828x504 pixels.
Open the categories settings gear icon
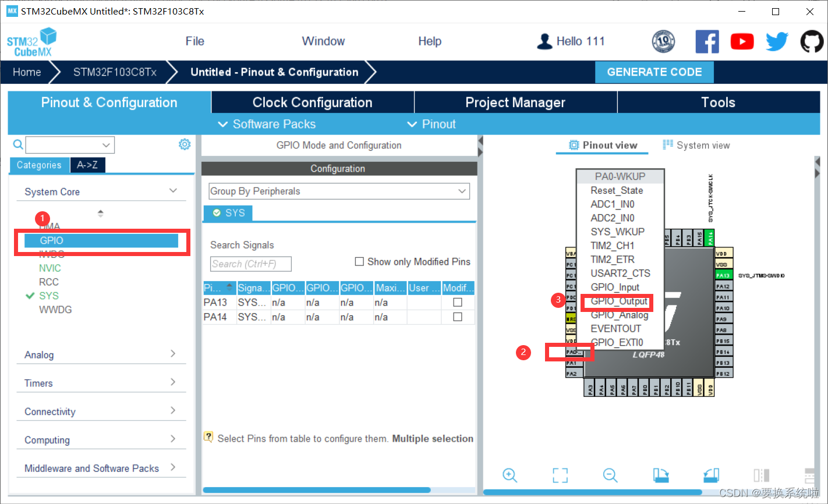pos(185,144)
